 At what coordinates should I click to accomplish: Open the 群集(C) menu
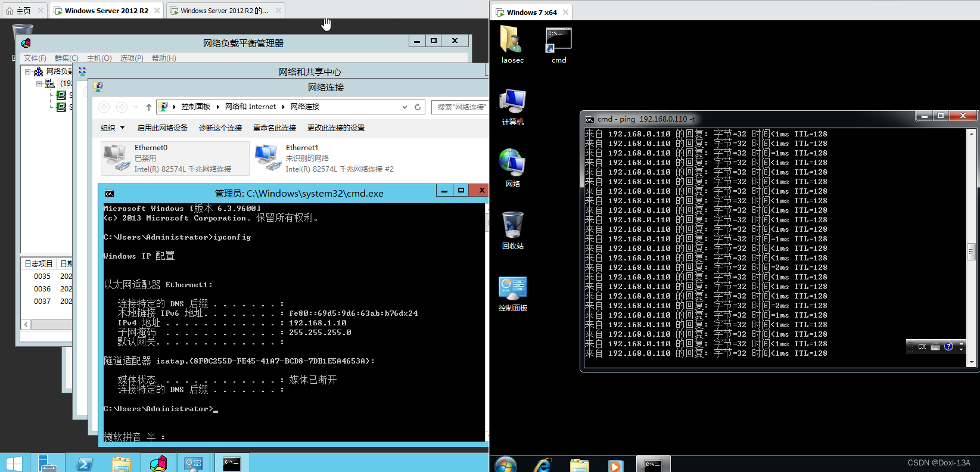66,58
